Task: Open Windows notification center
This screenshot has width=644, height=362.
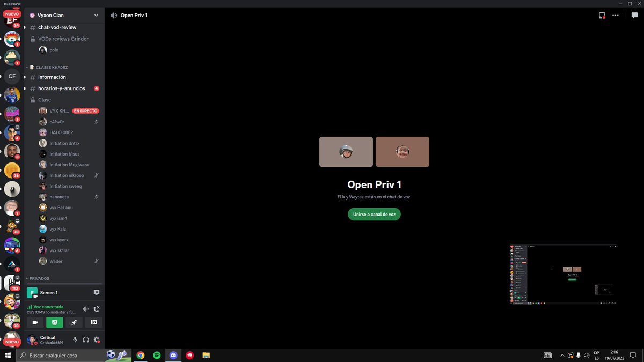Action: 634,355
